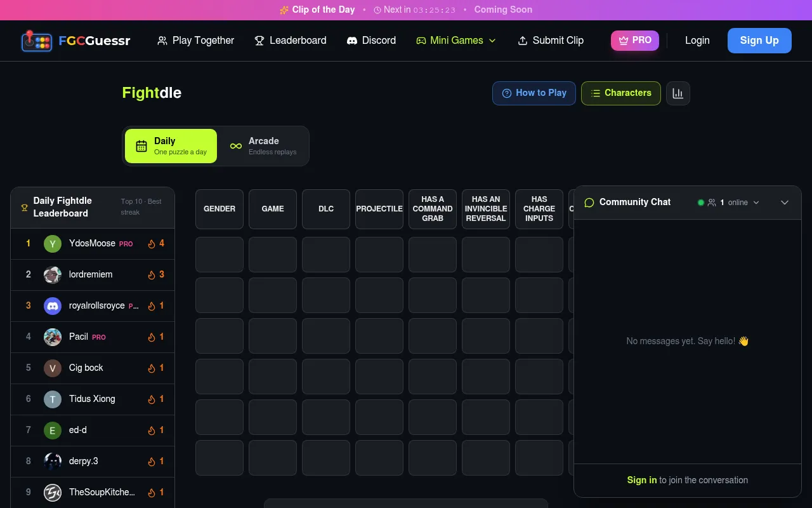
Task: Switch to Arcade endless replays tab
Action: pos(263,146)
